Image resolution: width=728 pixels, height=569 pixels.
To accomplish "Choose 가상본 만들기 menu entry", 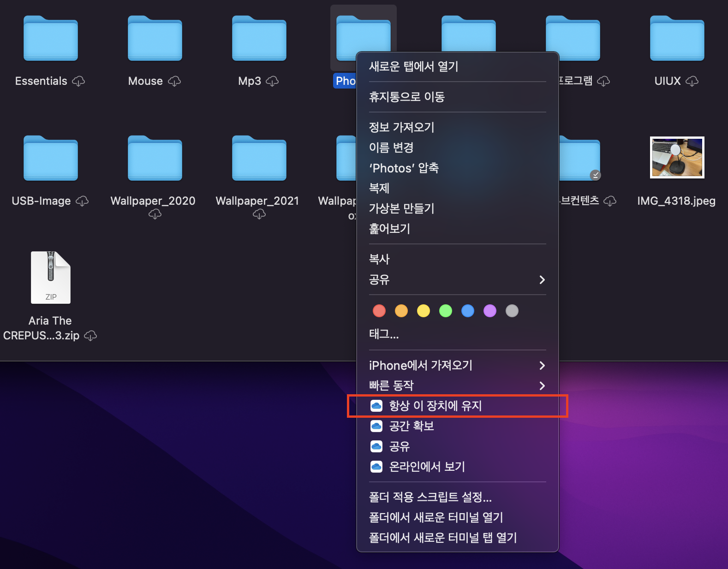I will click(458, 208).
